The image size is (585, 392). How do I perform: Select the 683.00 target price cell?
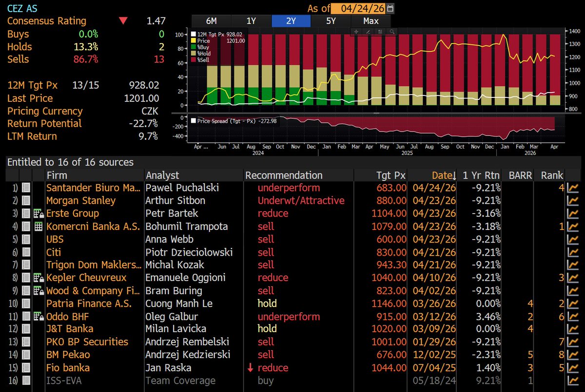pyautogui.click(x=390, y=187)
